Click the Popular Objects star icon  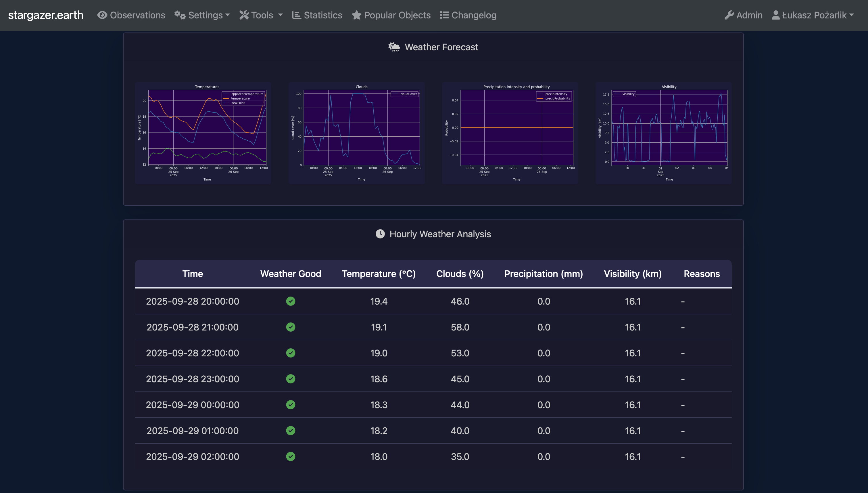356,15
